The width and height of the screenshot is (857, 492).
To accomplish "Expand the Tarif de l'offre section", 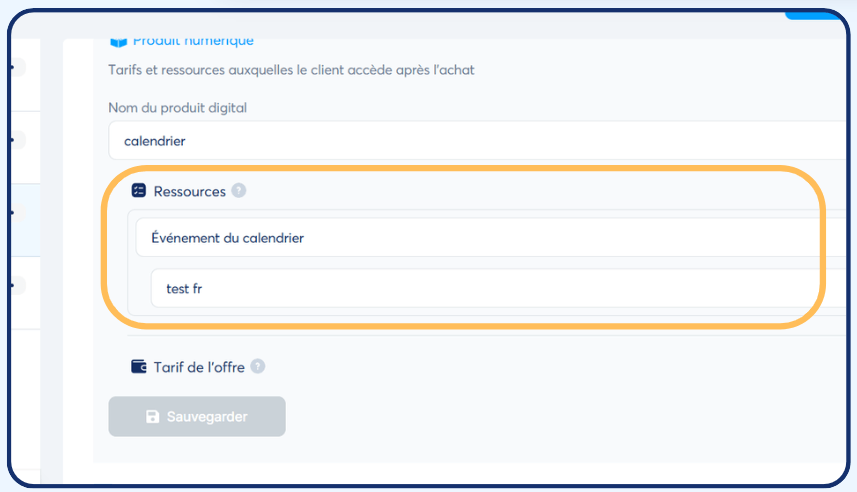I will point(199,367).
